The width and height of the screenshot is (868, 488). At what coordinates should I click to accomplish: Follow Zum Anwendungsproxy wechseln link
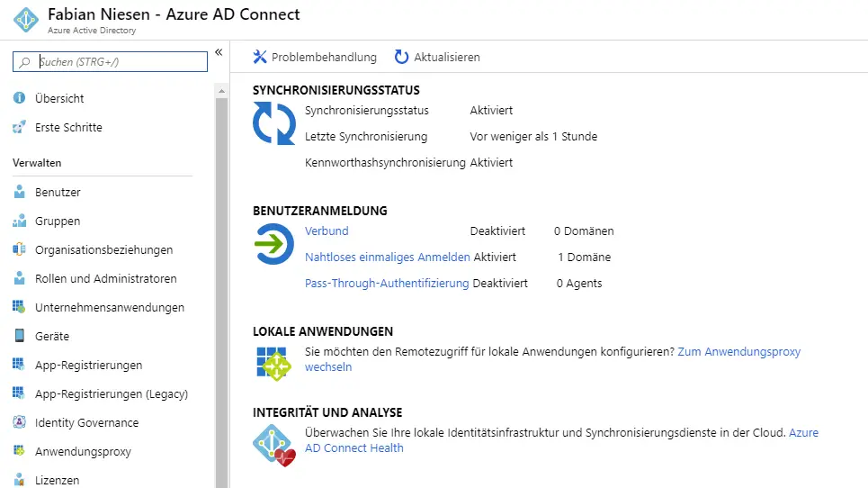(739, 352)
